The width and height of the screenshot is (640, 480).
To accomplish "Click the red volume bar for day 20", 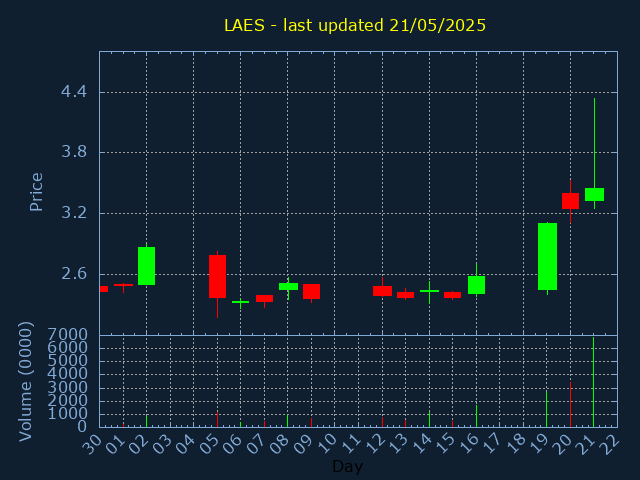I will coord(570,404).
